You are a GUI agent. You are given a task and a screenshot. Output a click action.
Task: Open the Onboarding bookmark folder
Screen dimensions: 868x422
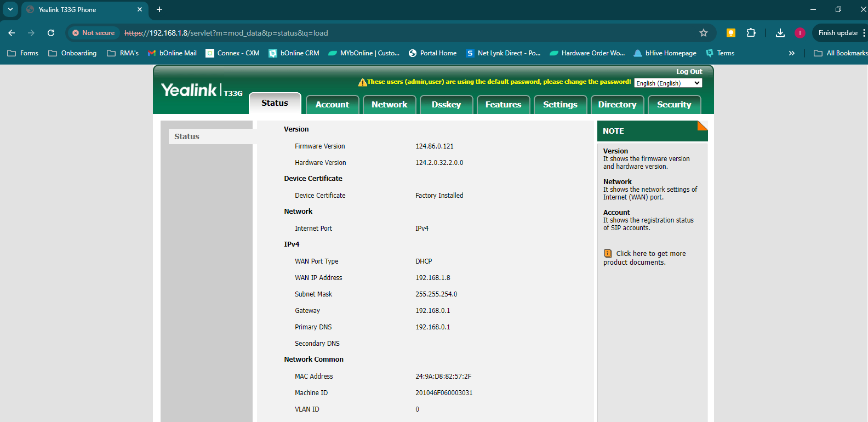[72, 53]
